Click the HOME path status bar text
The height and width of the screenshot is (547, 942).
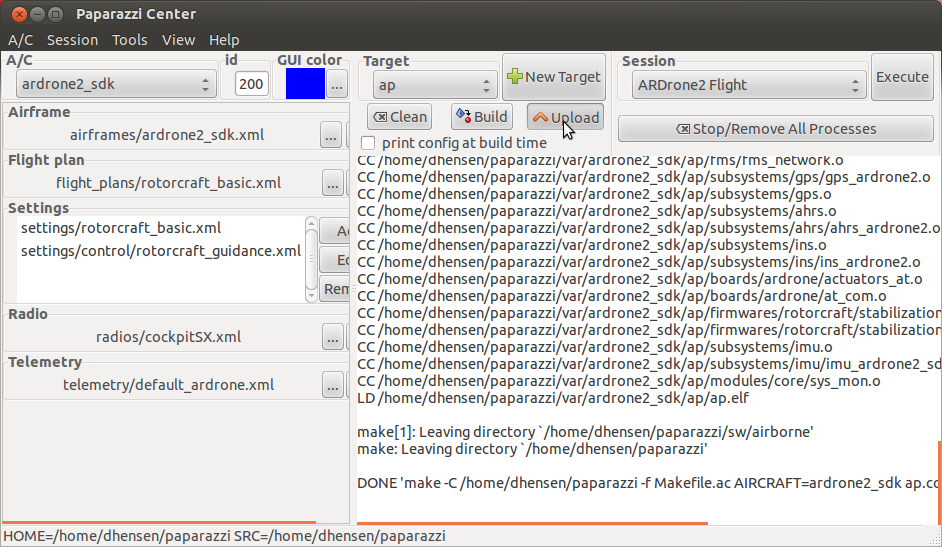224,536
